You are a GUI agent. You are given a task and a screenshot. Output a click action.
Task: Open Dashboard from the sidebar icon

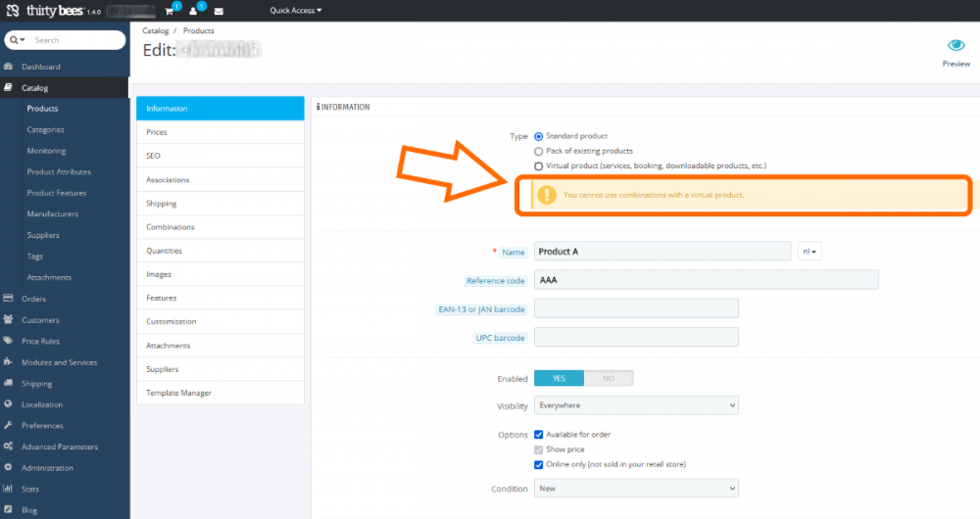pyautogui.click(x=9, y=67)
